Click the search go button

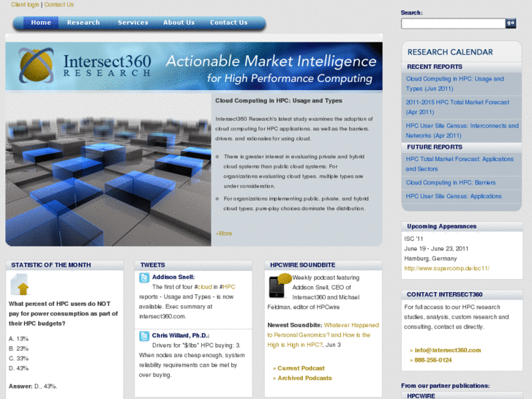(x=511, y=23)
